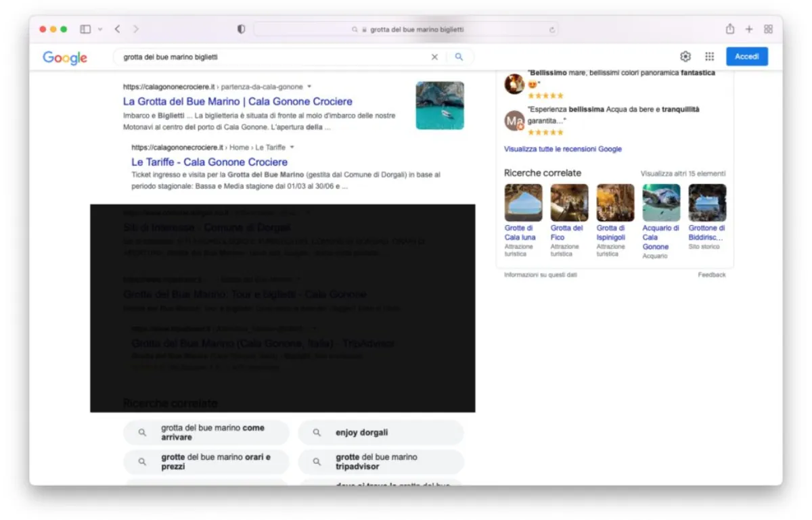This screenshot has height=520, width=812.
Task: Click Ma reviewer avatar beside Esperienza bellissima
Action: [515, 121]
